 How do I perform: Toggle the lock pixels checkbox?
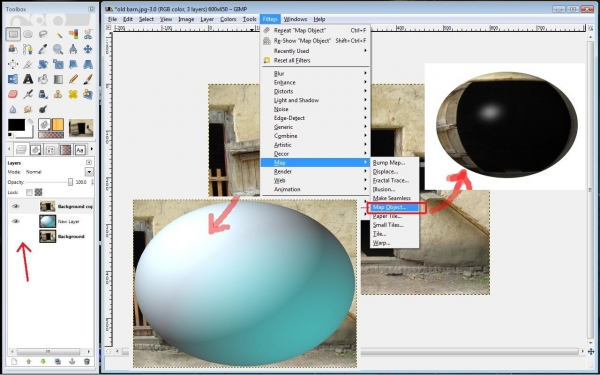coord(29,192)
